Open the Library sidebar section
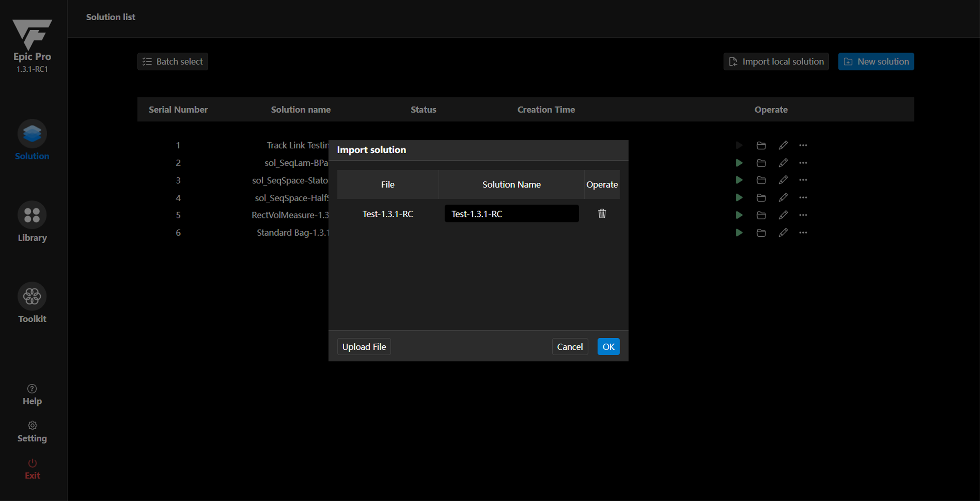This screenshot has height=501, width=980. [x=32, y=215]
